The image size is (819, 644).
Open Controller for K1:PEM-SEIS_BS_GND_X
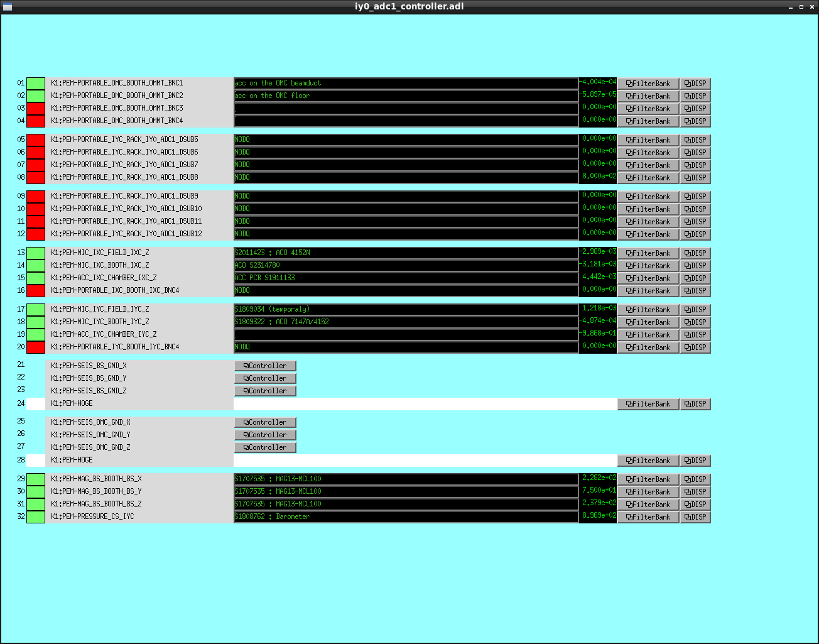(x=265, y=366)
